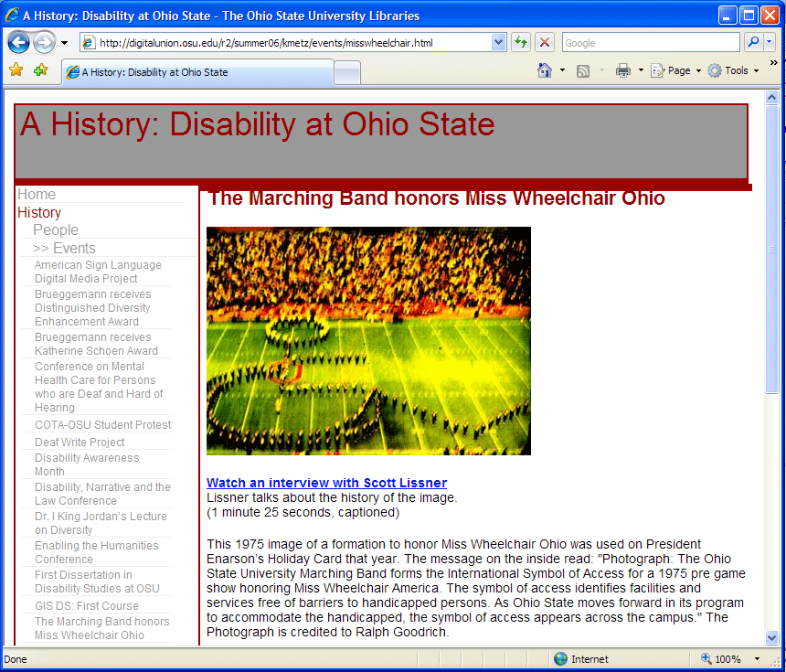Open COTA-OSU Student Protest link
The width and height of the screenshot is (786, 672).
102,425
